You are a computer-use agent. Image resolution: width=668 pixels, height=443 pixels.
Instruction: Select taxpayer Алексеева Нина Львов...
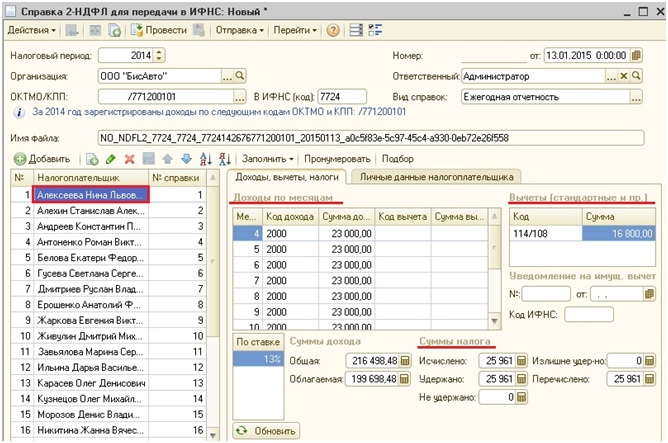pos(91,195)
